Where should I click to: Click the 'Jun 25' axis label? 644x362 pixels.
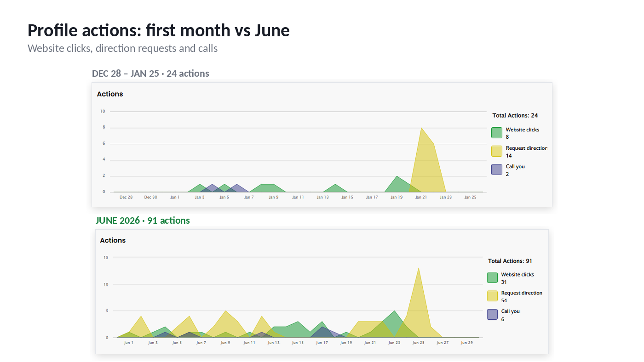click(418, 343)
